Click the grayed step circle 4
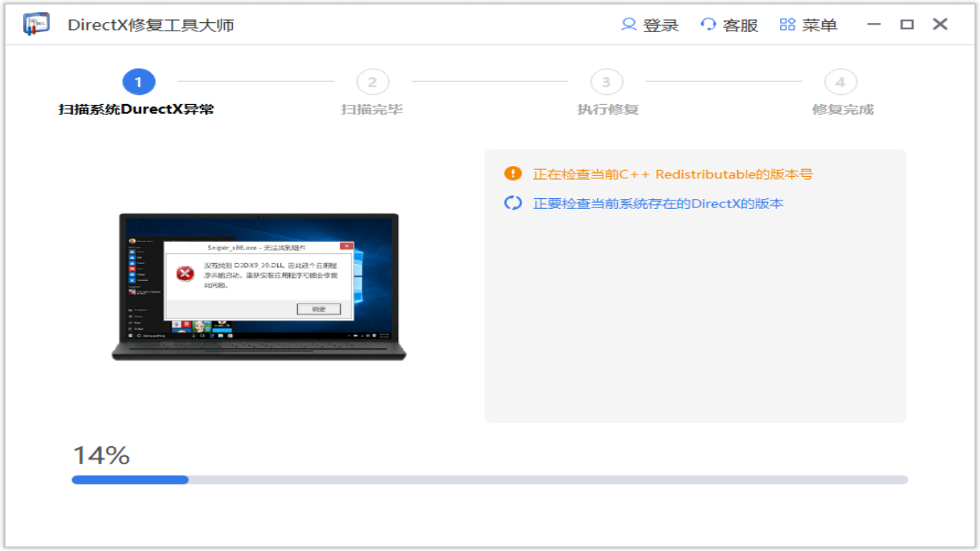 tap(840, 82)
